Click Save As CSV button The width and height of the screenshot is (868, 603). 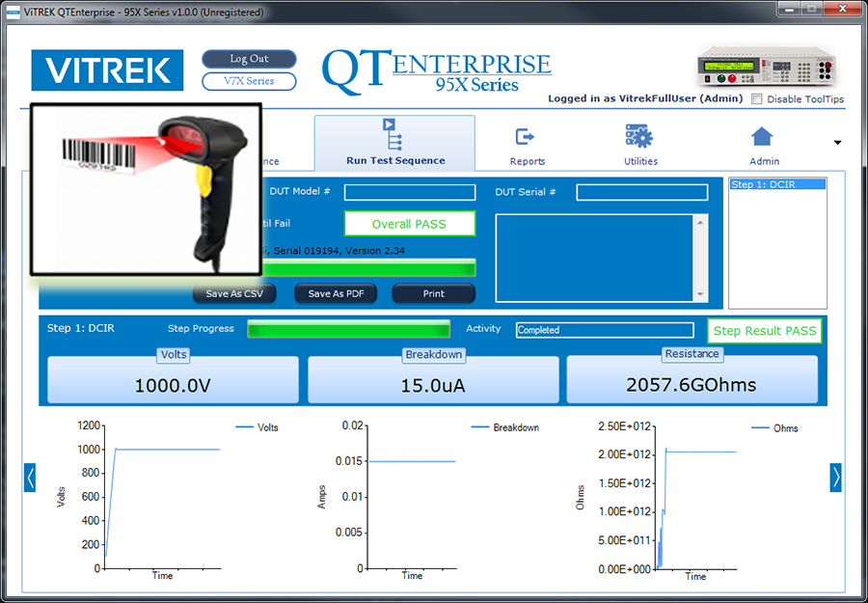234,293
